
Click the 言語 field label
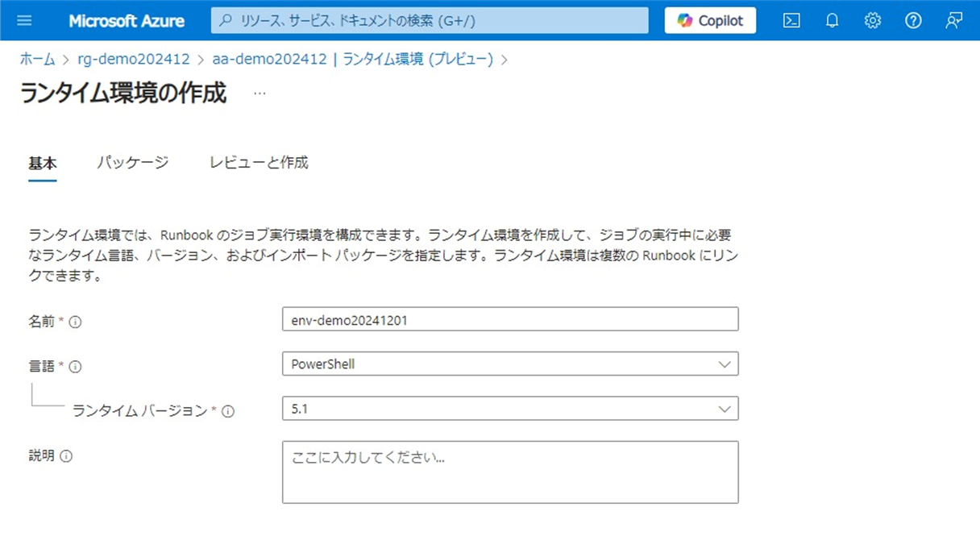point(41,367)
